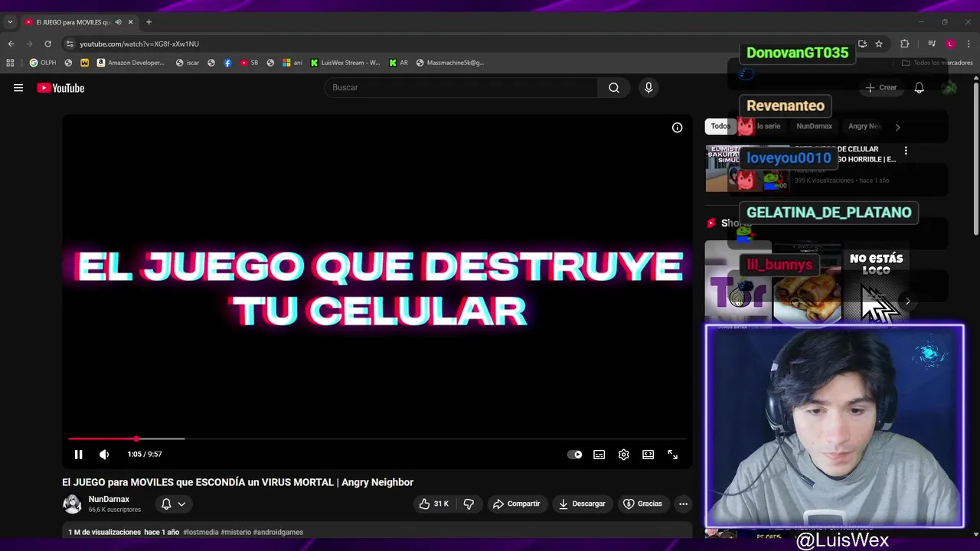This screenshot has height=551, width=980.
Task: Go to the YouTube home logo
Action: (60, 88)
